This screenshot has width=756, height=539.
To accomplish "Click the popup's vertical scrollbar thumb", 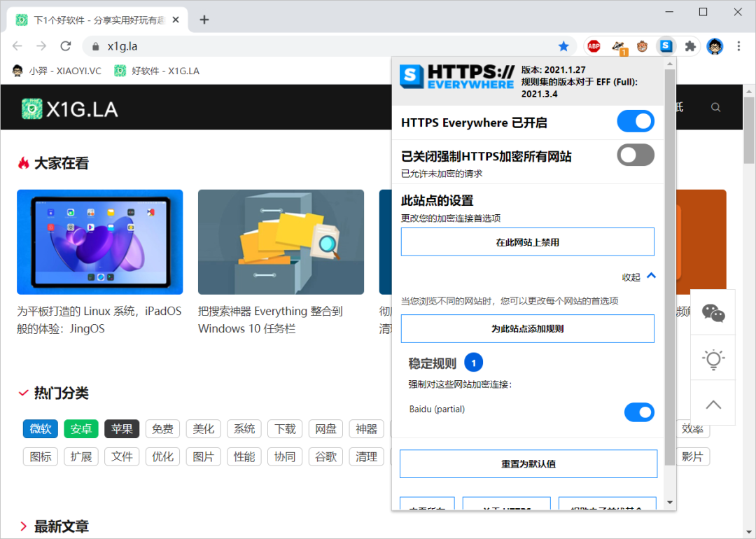I will tap(670, 266).
